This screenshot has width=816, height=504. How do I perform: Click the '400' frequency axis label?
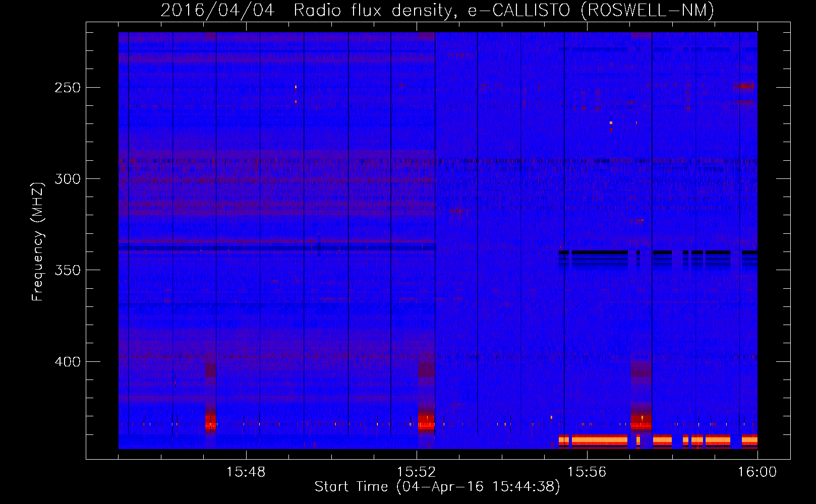pyautogui.click(x=68, y=362)
